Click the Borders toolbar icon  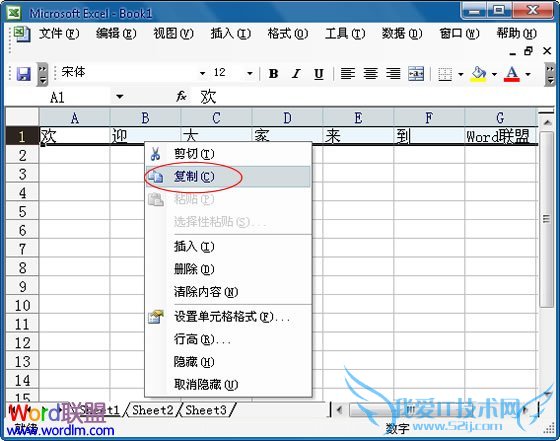point(445,74)
